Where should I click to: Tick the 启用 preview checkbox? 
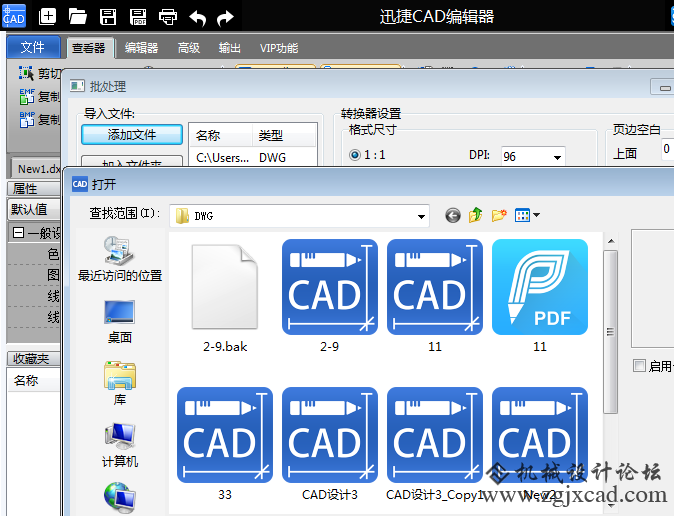tap(639, 366)
